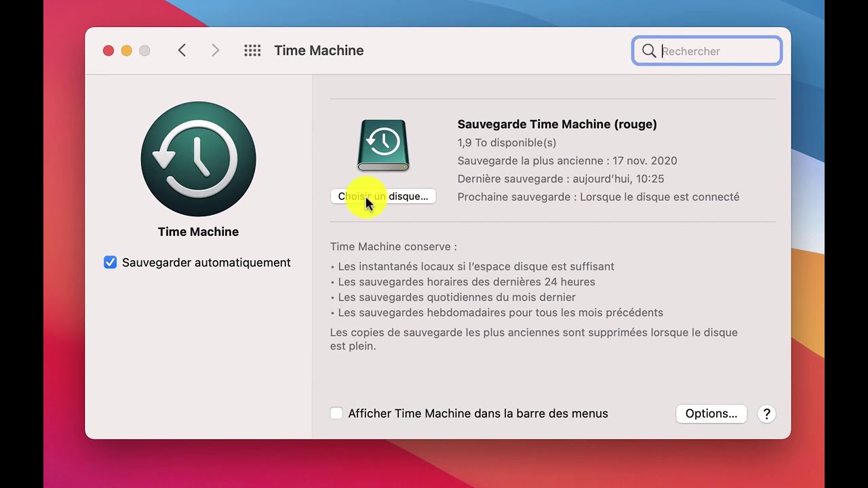Click the Choisir un disque... button
This screenshot has width=868, height=488.
click(383, 197)
